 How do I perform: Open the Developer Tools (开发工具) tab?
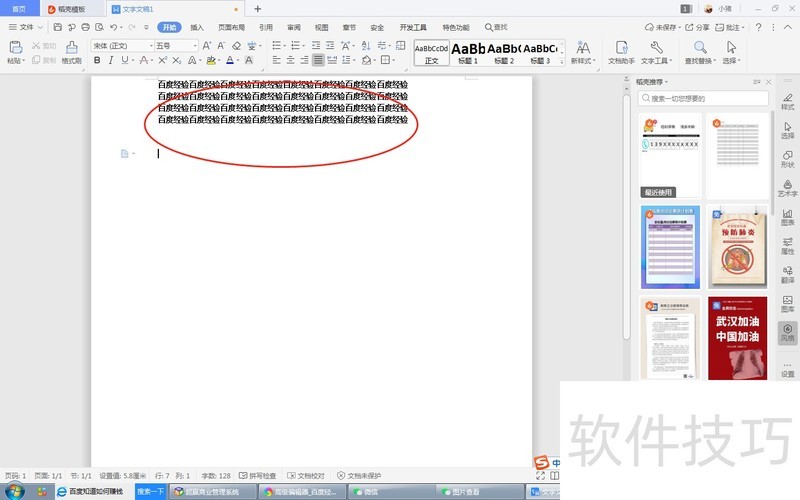413,27
